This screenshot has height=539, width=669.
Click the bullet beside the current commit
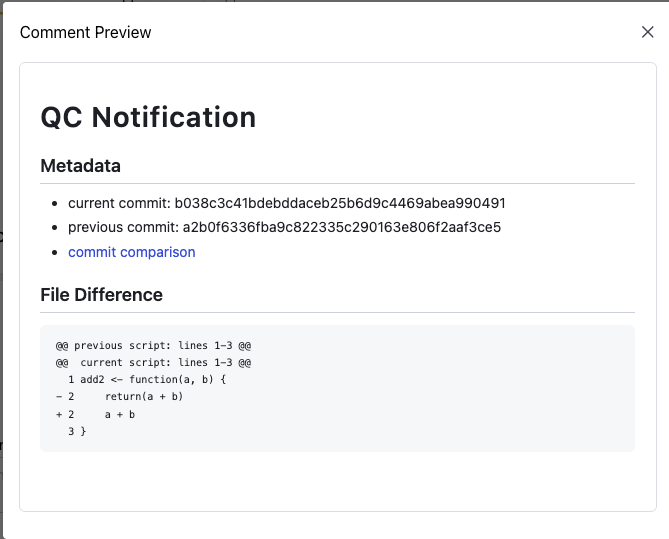55,204
